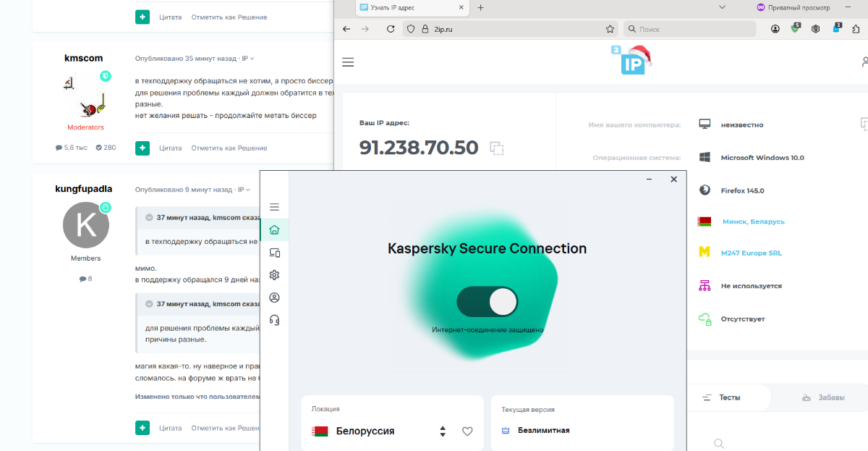Collapse the first quoted kmscom block chevron
The image size is (868, 451).
click(149, 217)
